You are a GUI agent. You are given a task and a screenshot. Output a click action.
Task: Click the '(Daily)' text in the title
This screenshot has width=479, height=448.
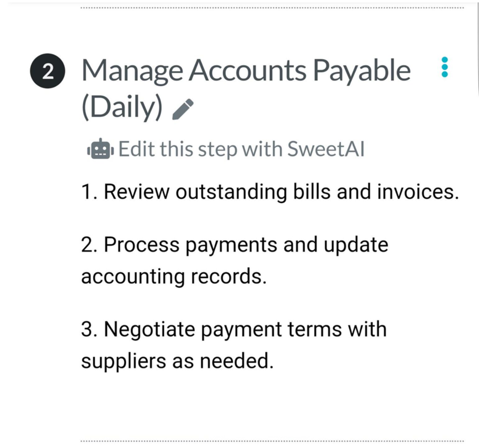coord(122,107)
